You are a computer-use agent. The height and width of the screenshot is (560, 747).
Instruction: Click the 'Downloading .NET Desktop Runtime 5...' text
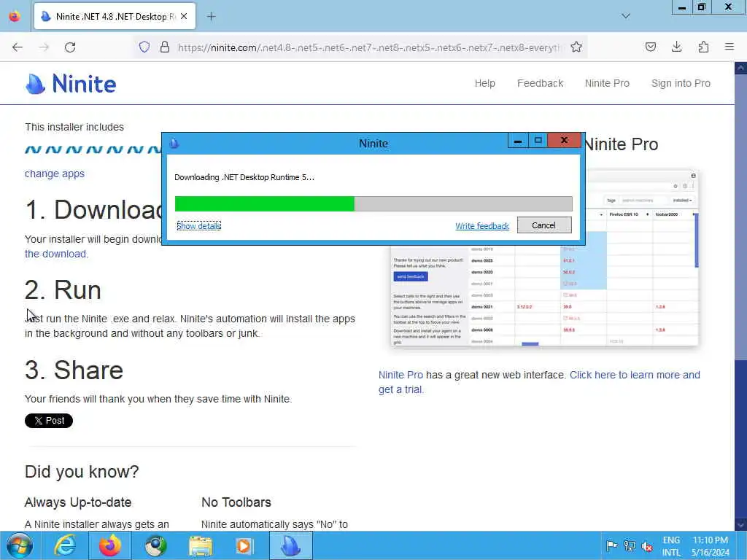click(x=244, y=177)
